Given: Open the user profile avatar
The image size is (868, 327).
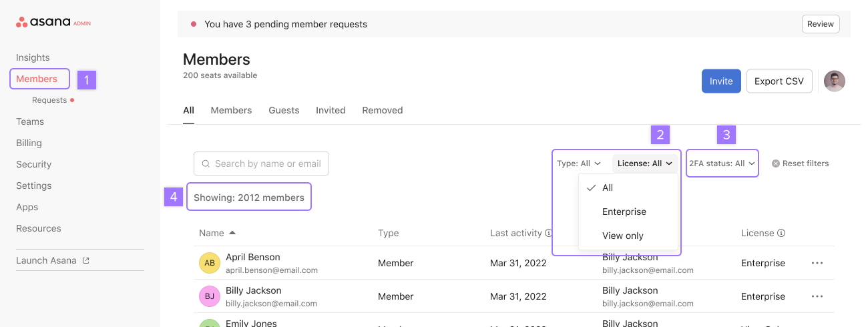Looking at the screenshot, I should [834, 81].
